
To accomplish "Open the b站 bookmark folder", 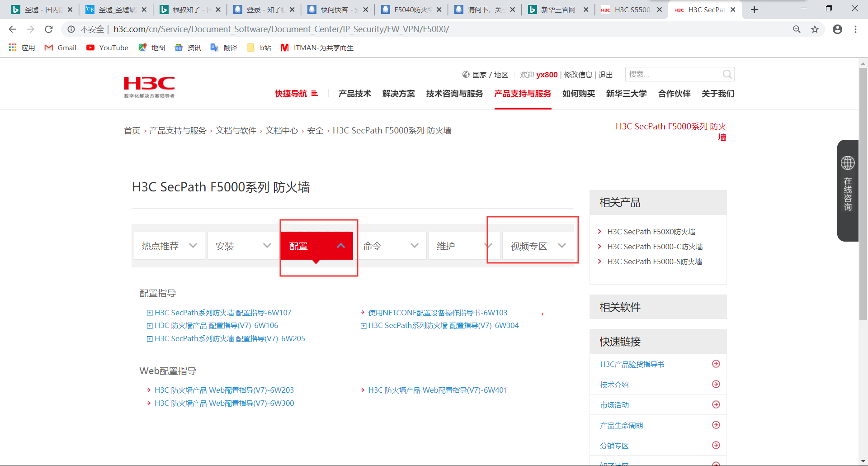I will 259,48.
